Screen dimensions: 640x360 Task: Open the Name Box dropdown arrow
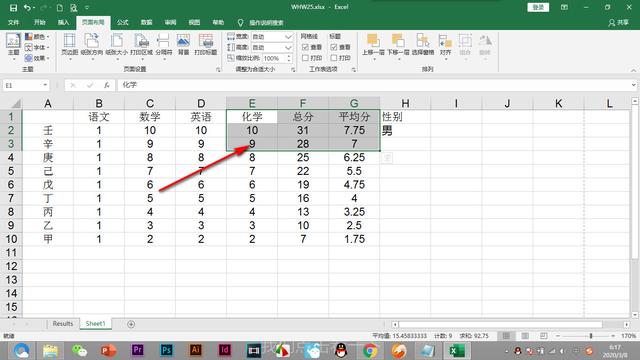tap(45, 85)
